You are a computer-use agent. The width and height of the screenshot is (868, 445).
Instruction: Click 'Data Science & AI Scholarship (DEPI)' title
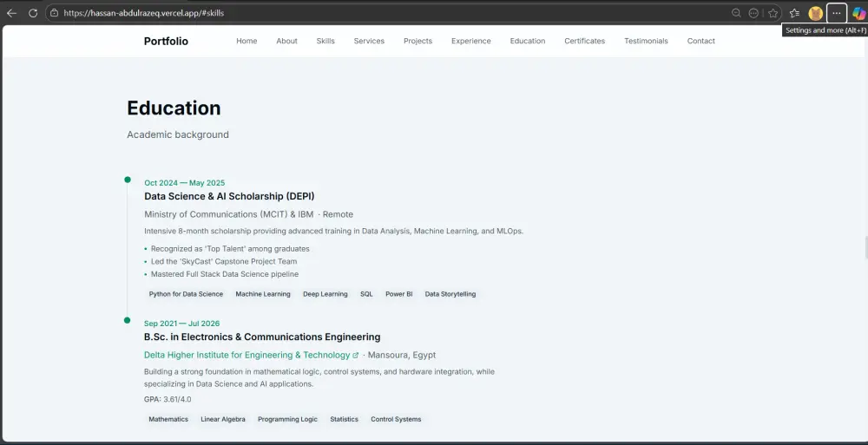229,196
